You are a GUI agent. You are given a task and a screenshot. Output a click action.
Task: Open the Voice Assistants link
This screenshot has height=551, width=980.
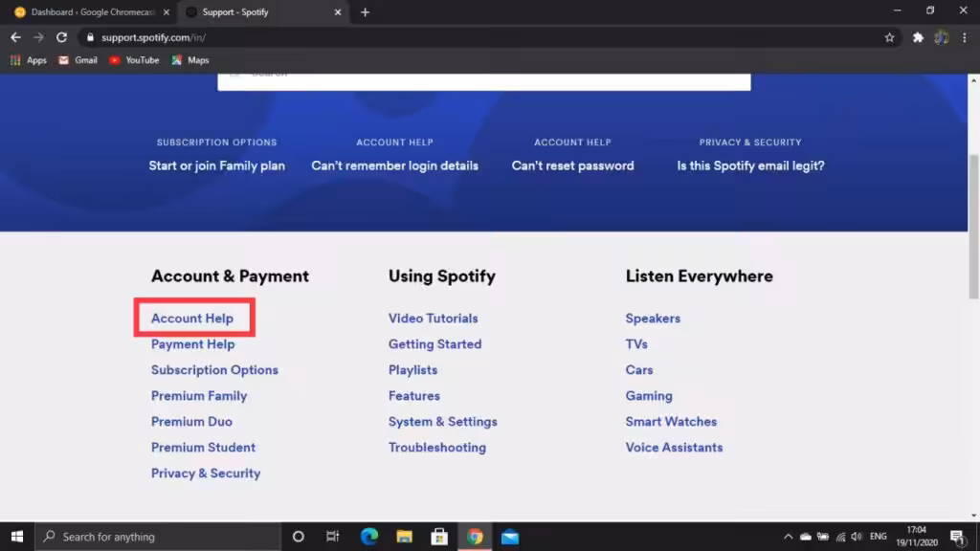(x=674, y=448)
